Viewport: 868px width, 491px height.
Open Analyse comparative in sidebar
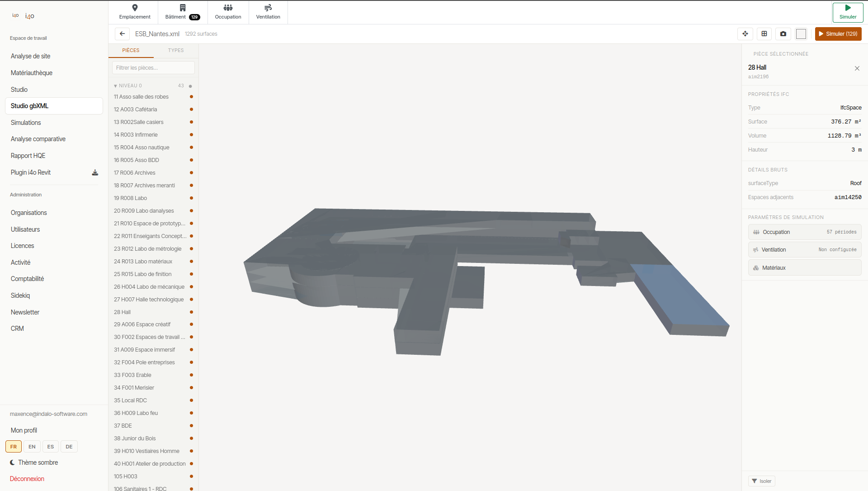click(54, 139)
